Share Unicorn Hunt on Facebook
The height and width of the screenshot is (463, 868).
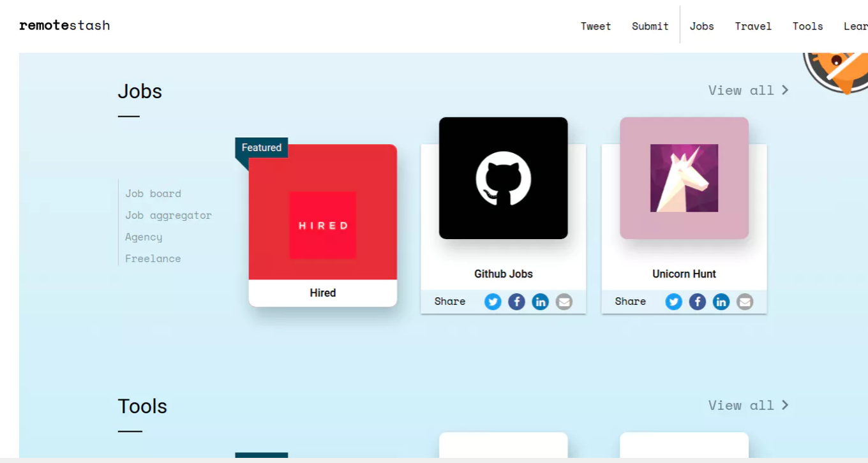[x=698, y=302]
